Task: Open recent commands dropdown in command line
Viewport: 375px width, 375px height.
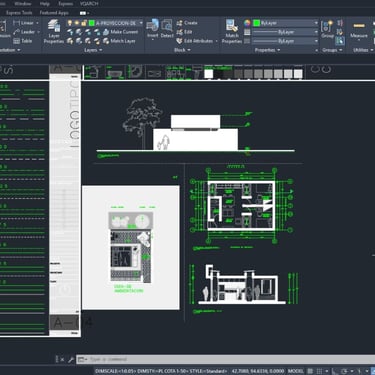Action: pos(82,359)
